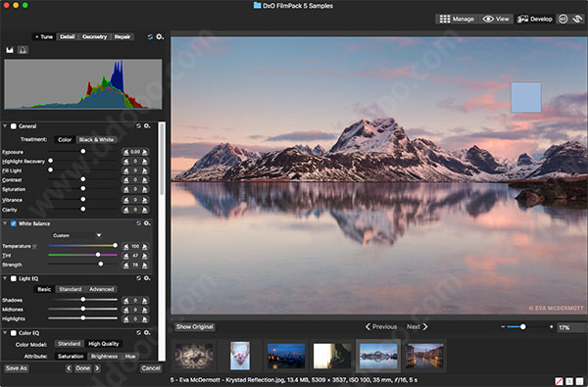Image resolution: width=588 pixels, height=387 pixels.
Task: Open the 365 account icon in toolbar
Action: (x=563, y=19)
